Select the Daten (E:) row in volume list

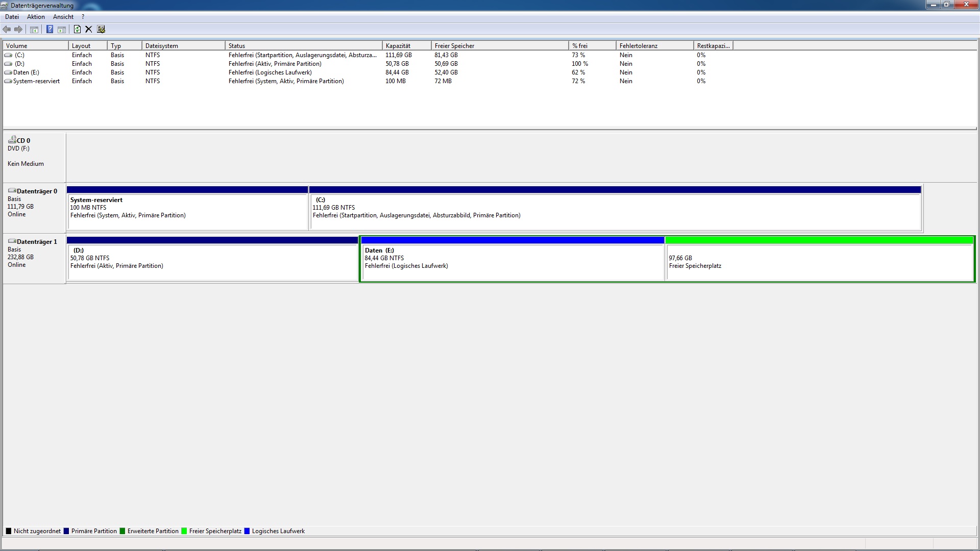click(x=26, y=72)
